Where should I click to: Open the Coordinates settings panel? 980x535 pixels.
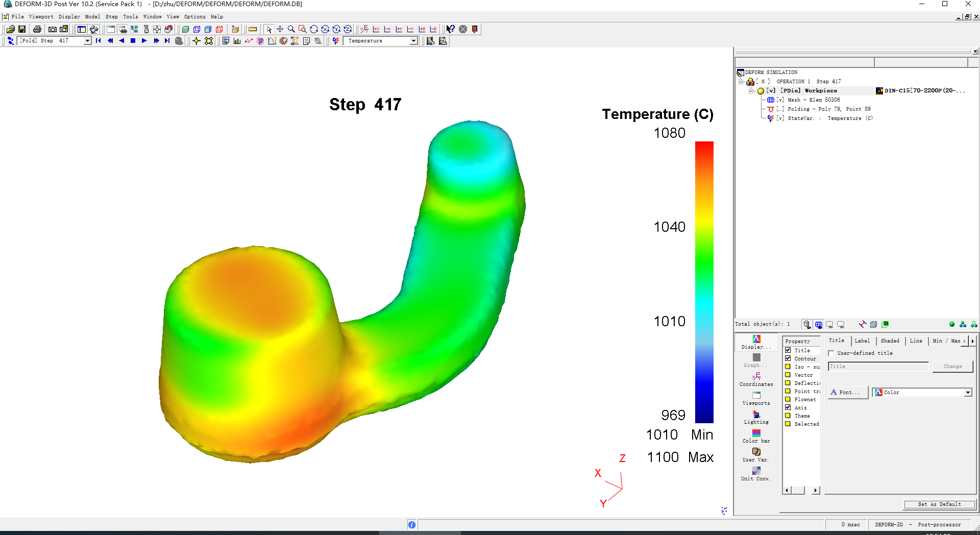(x=756, y=379)
